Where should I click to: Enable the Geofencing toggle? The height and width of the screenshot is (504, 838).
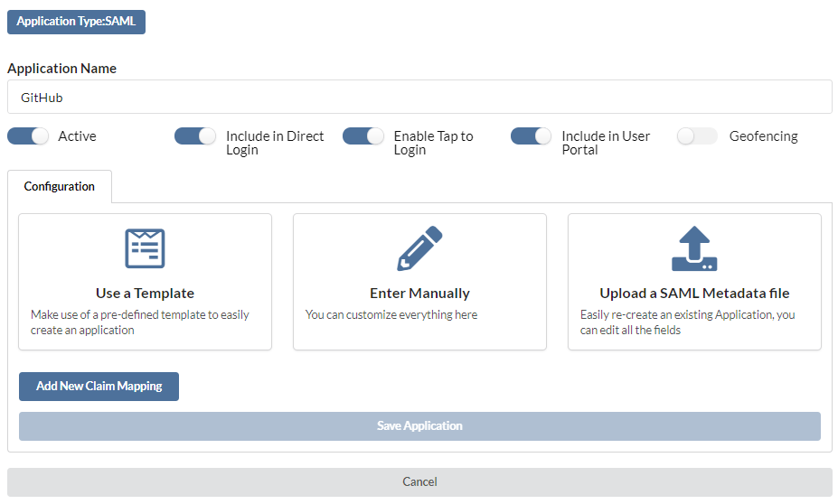point(697,136)
